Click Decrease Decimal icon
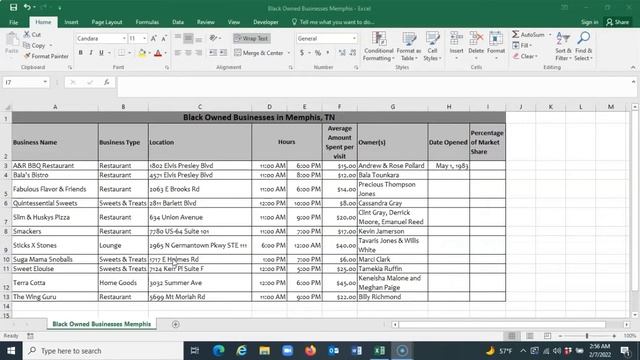Image resolution: width=640 pixels, height=360 pixels. pyautogui.click(x=353, y=53)
